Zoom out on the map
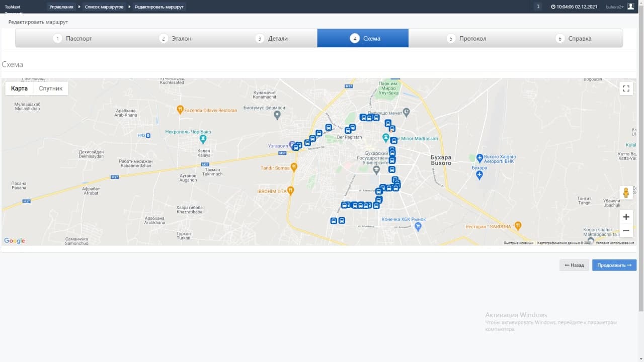This screenshot has height=362, width=644. coord(626,231)
